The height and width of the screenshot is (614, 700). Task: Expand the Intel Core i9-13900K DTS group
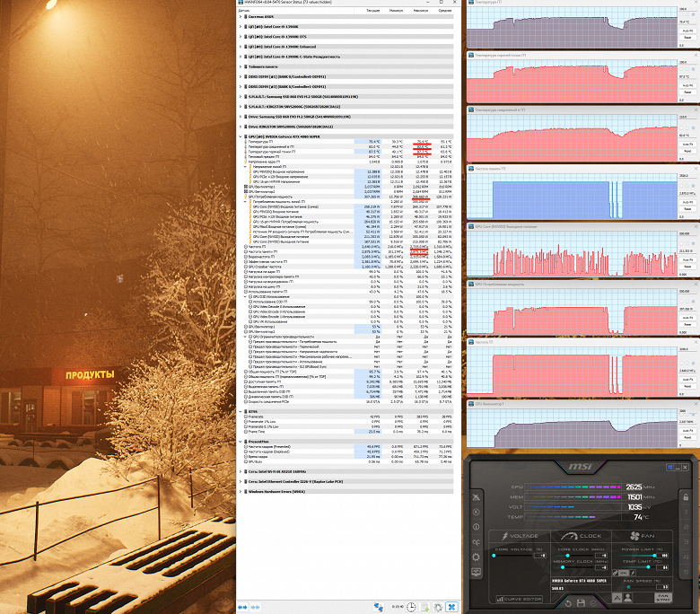(241, 37)
